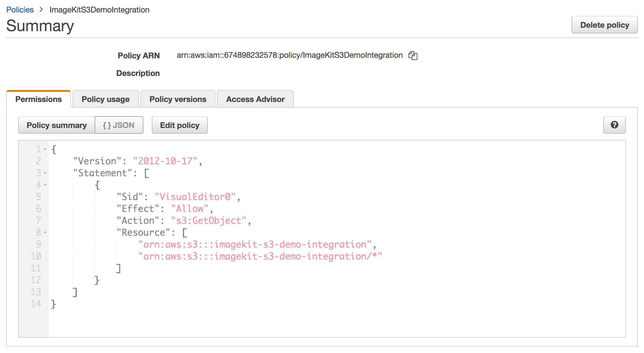Image resolution: width=644 pixels, height=353 pixels.
Task: Open the Access Advisor tab
Action: [255, 99]
